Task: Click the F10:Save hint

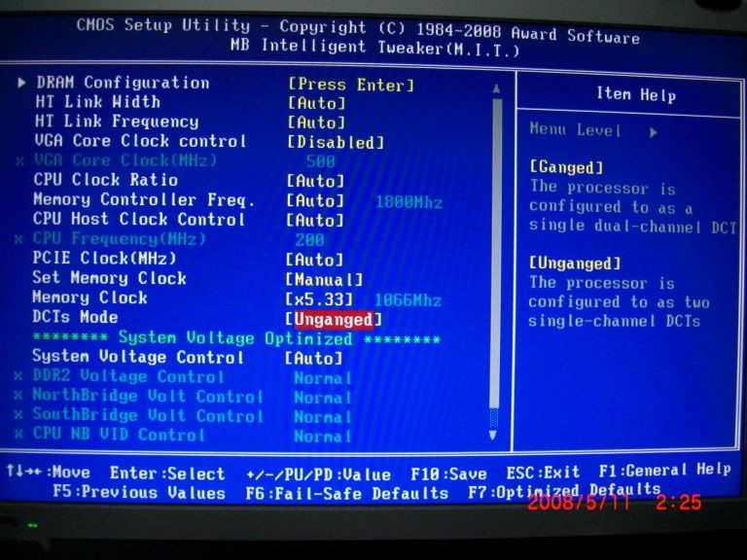Action: click(448, 473)
